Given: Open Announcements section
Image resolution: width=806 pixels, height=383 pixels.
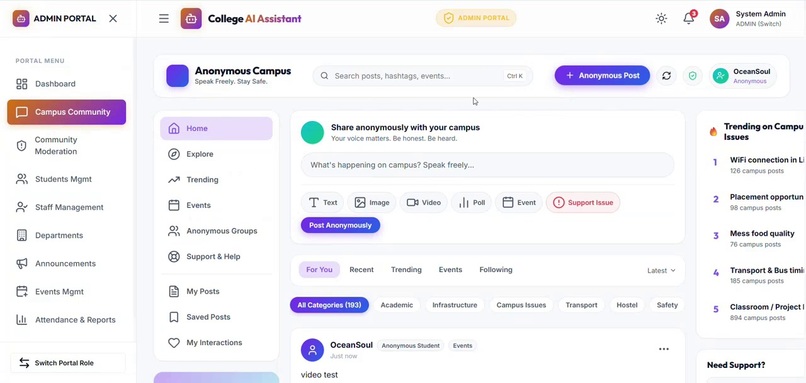Looking at the screenshot, I should 67,263.
